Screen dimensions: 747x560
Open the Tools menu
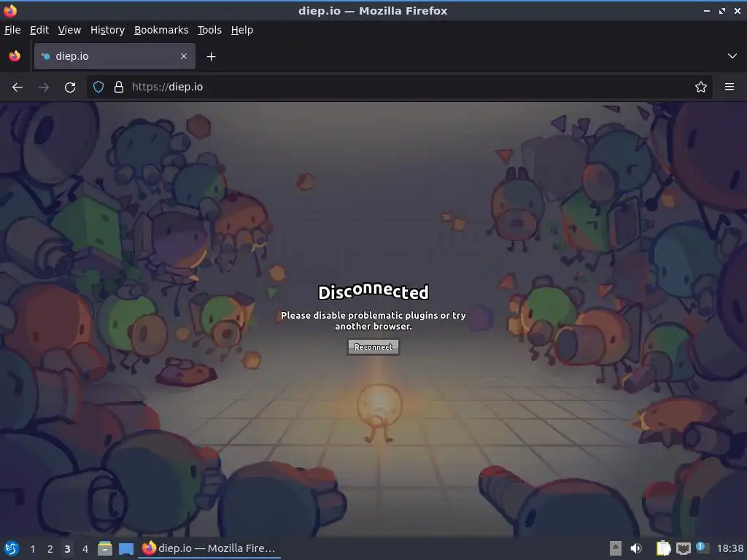209,30
